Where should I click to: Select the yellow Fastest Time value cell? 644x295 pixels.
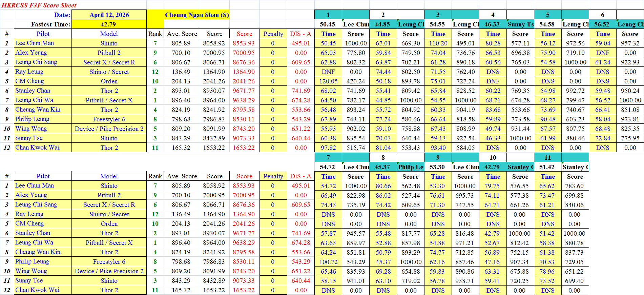click(109, 24)
